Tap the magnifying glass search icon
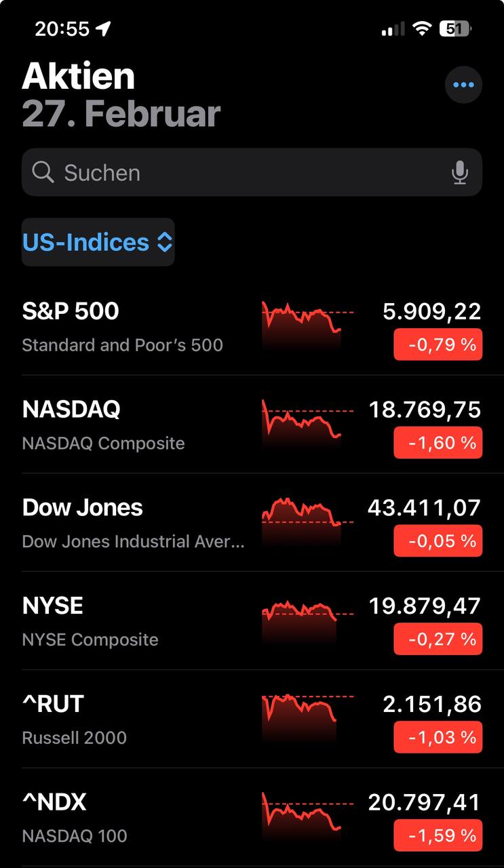 pos(43,173)
